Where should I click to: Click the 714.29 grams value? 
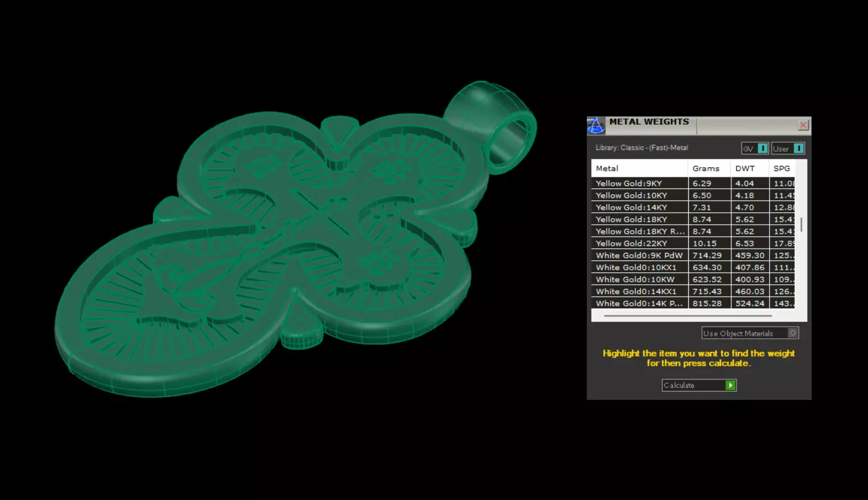point(707,255)
